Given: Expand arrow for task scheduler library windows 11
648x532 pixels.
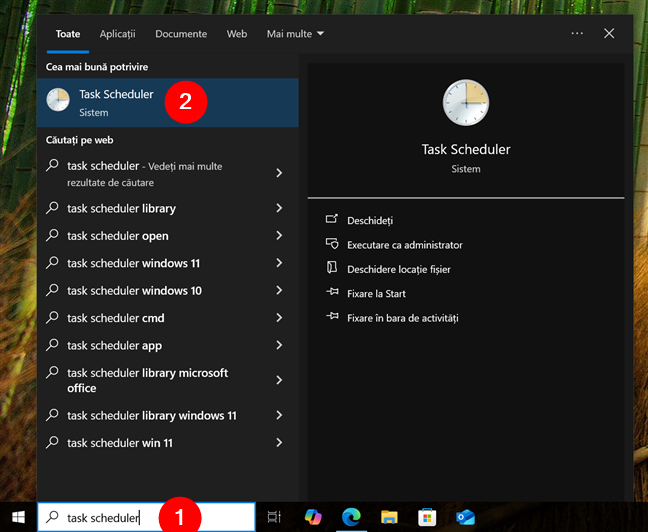Looking at the screenshot, I should pyautogui.click(x=279, y=415).
